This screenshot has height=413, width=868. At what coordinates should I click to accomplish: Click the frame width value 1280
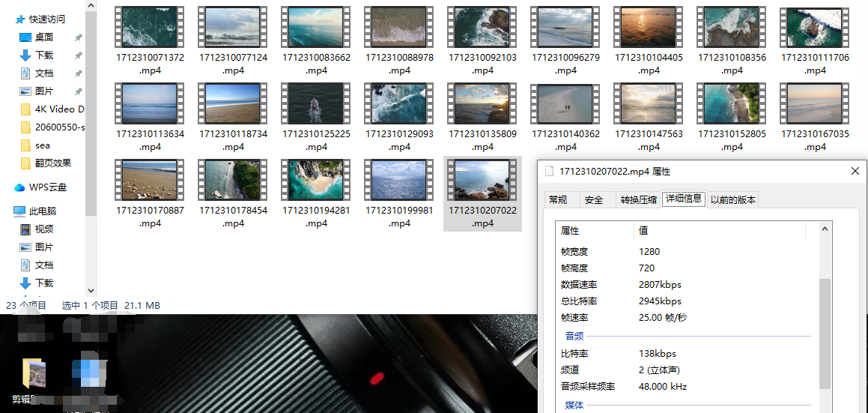point(649,252)
